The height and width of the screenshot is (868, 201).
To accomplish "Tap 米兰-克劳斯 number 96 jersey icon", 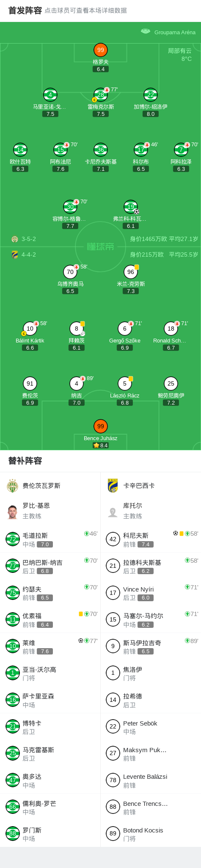I will [131, 272].
